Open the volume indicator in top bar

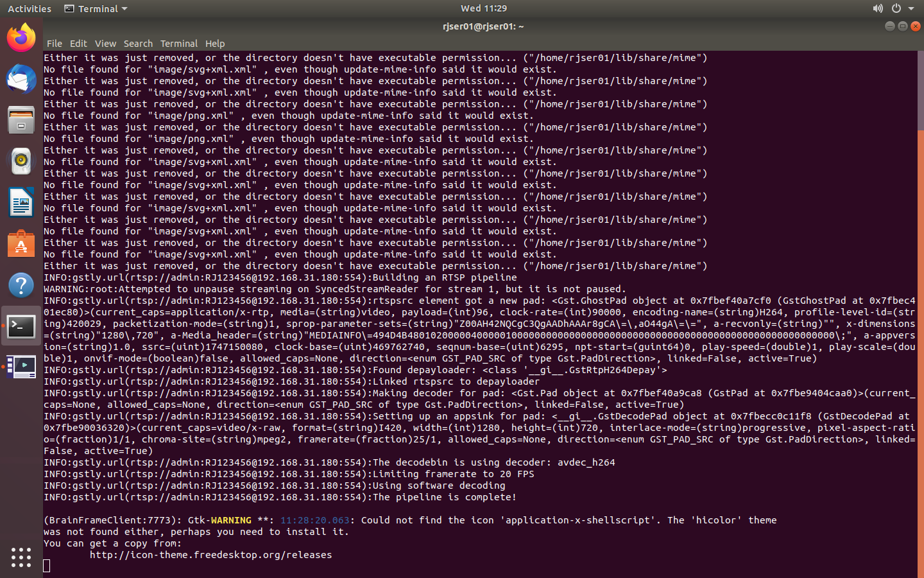878,8
